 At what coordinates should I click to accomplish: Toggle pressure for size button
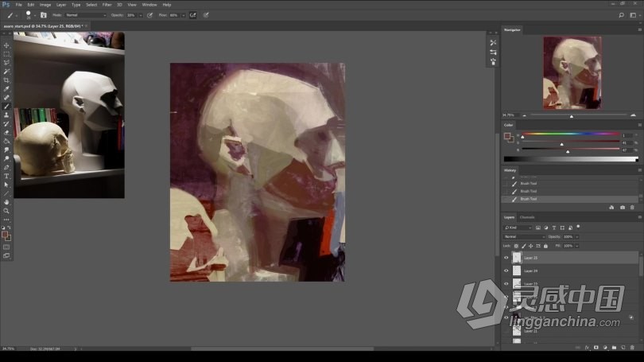206,15
